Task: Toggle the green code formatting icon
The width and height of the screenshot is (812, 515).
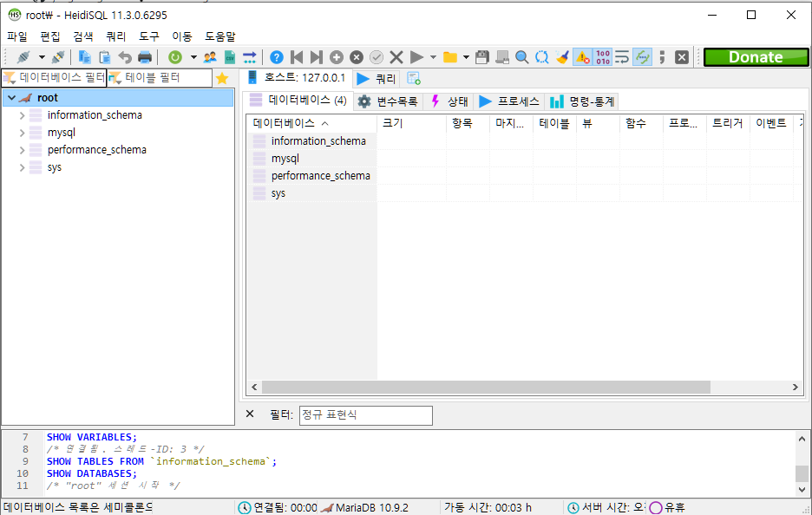Action: (642, 57)
